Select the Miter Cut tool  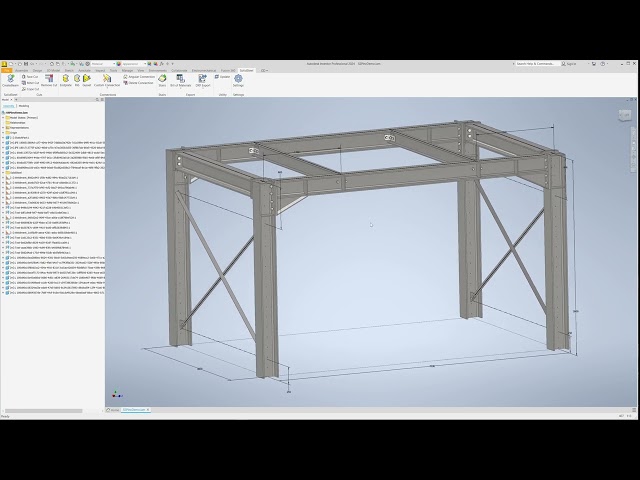tap(30, 83)
